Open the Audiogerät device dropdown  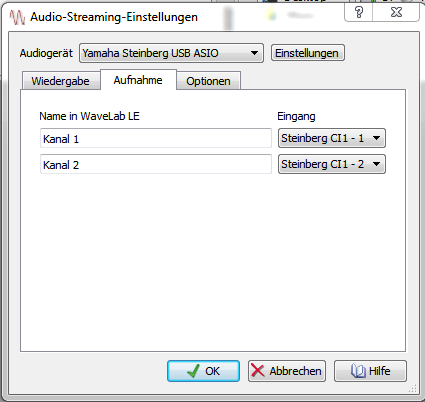tap(171, 53)
